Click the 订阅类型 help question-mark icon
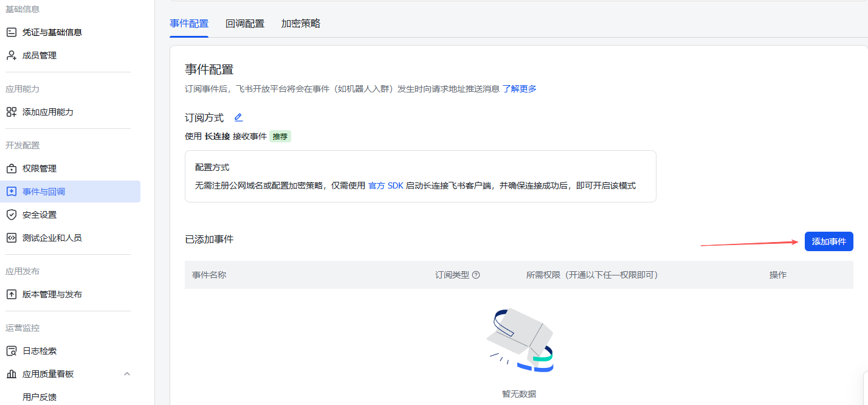This screenshot has height=405, width=868. pos(476,275)
